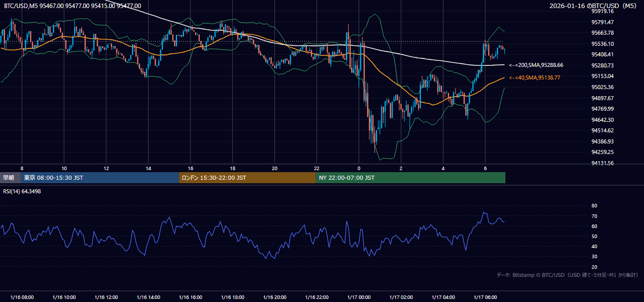Click hour tick 0 under price chart
Image resolution: width=644 pixels, height=302 pixels.
tap(359, 168)
